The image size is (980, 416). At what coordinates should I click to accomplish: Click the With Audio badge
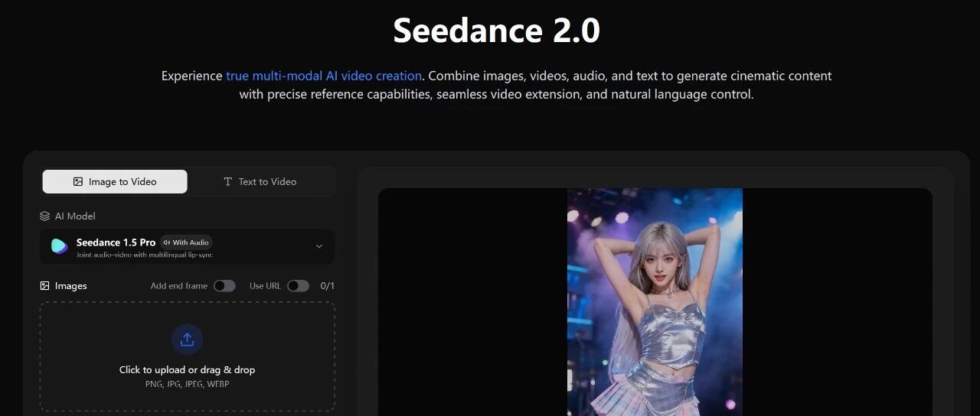click(186, 242)
